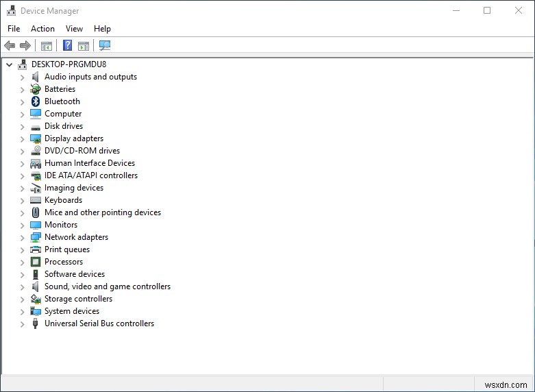Select 'Universal Serial Bus controllers' text
Viewport: 535px width, 392px height.
click(x=99, y=323)
